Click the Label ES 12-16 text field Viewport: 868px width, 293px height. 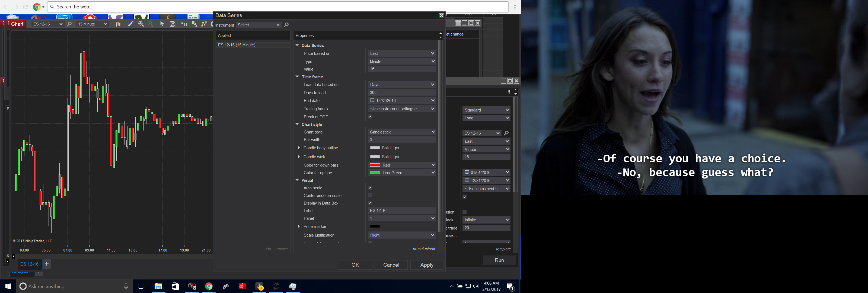pyautogui.click(x=402, y=211)
